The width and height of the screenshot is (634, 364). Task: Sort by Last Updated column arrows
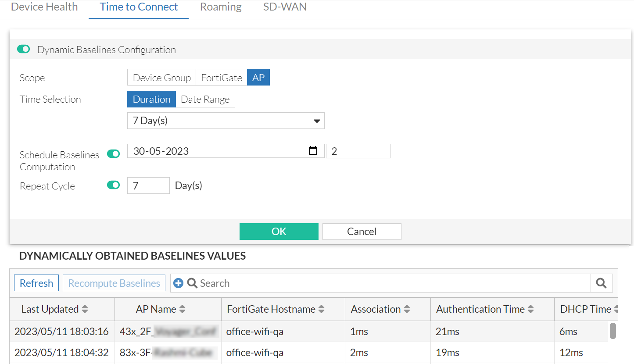point(85,309)
